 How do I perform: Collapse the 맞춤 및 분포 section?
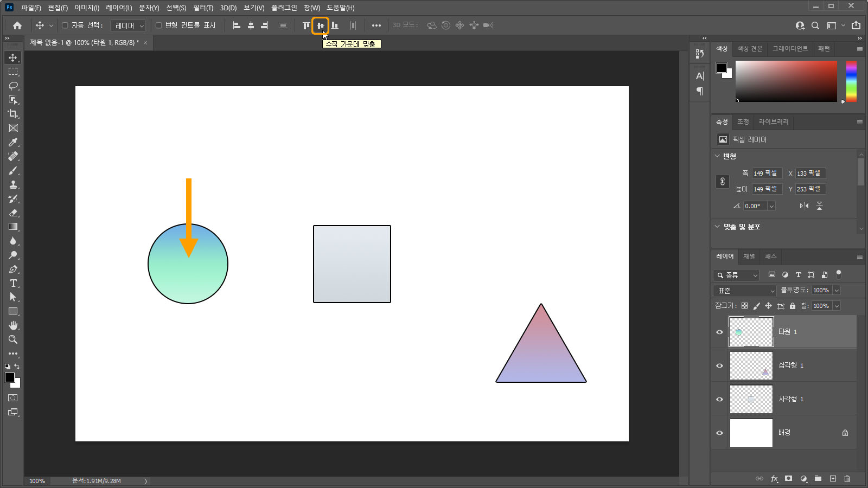[717, 227]
